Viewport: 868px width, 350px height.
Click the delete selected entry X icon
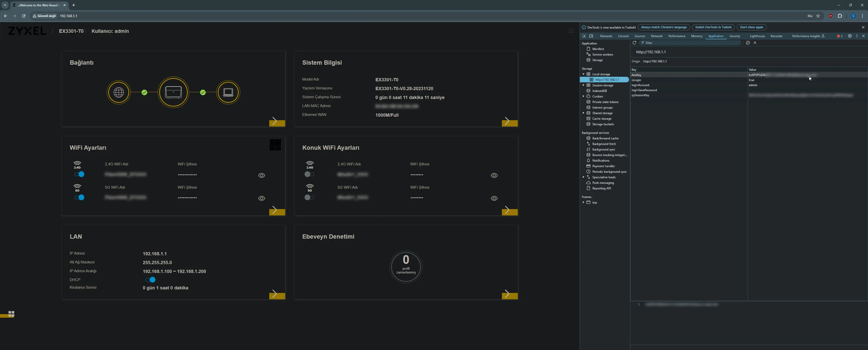[755, 43]
